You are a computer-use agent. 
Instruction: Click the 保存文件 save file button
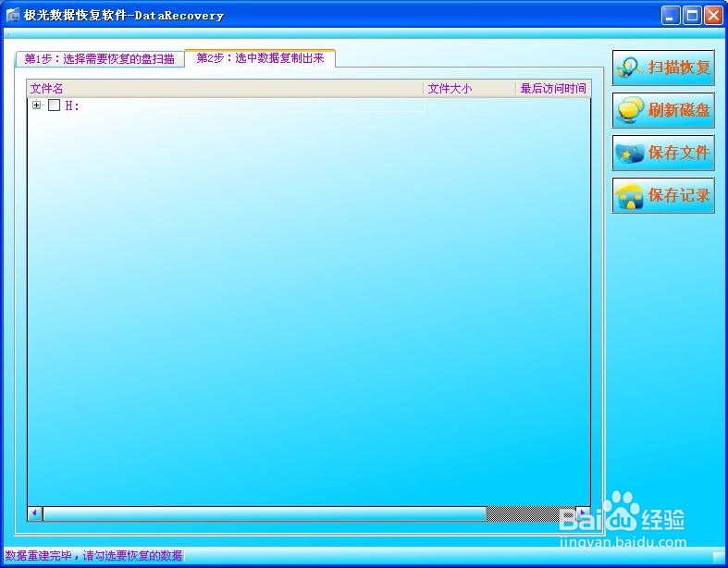click(x=663, y=153)
